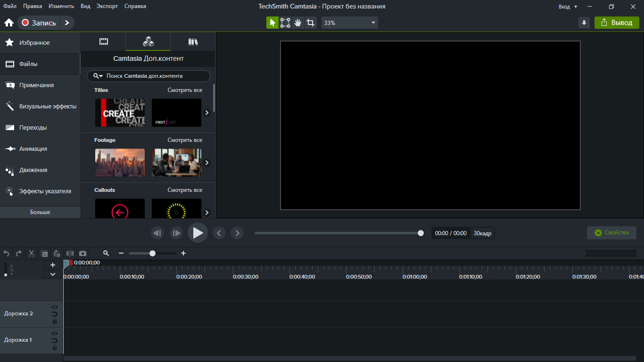Click the split clip icon on timeline toolbar
This screenshot has height=362, width=644.
click(70, 253)
